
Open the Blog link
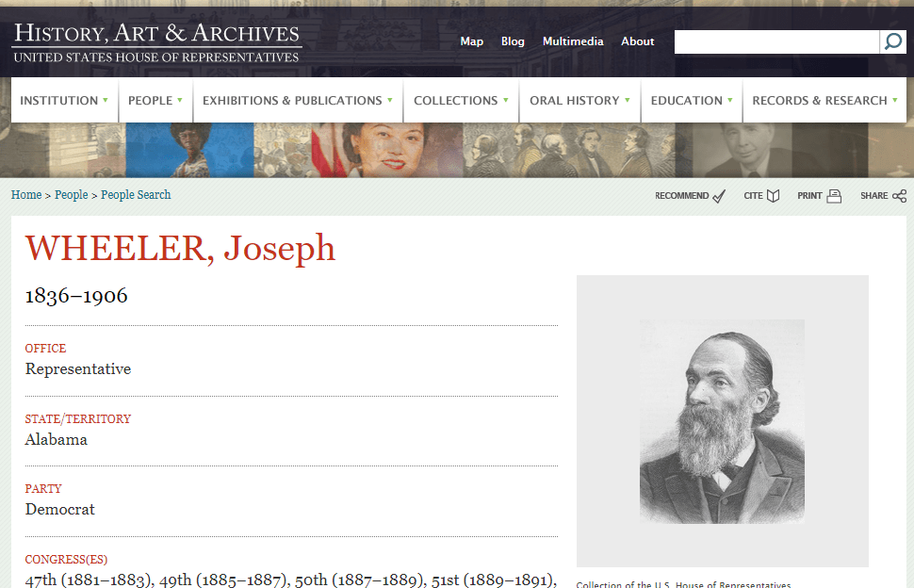coord(513,41)
